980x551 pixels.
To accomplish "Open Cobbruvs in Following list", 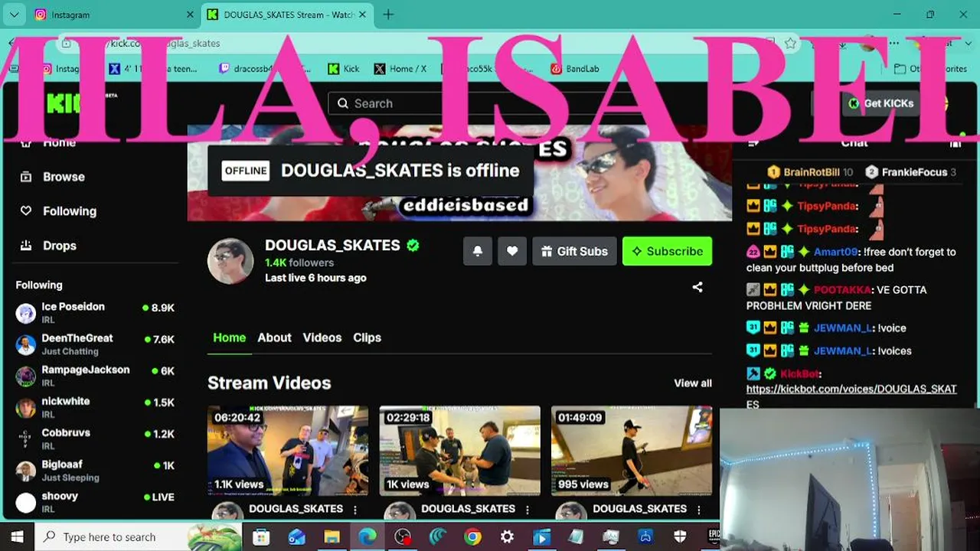I will click(95, 439).
